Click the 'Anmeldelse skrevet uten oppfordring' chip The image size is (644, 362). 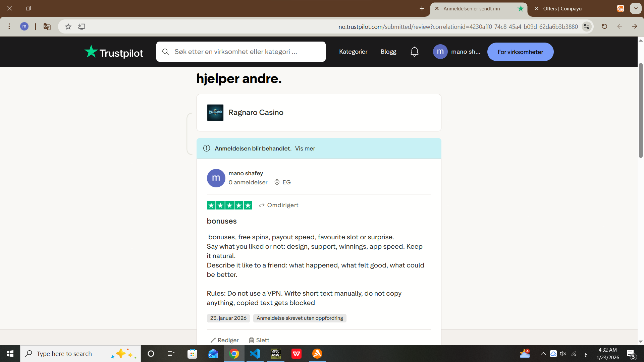(300, 318)
